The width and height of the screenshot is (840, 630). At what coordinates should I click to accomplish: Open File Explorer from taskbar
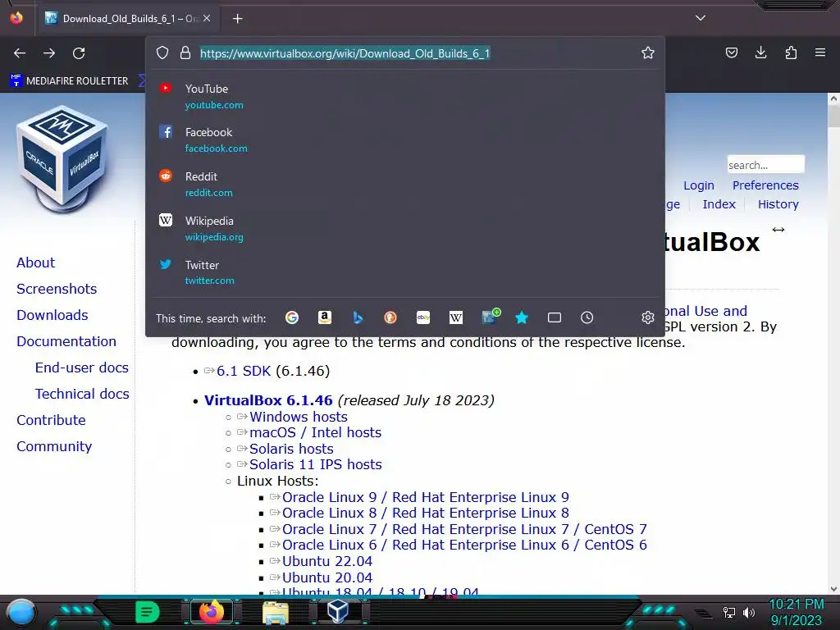276,612
